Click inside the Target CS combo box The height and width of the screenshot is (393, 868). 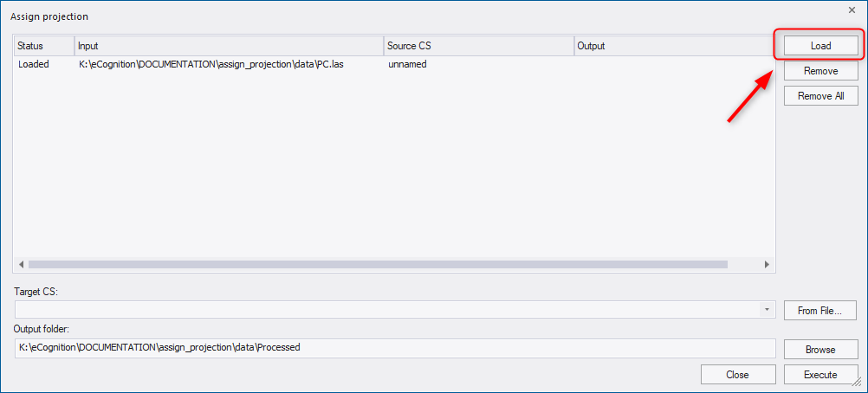point(395,310)
